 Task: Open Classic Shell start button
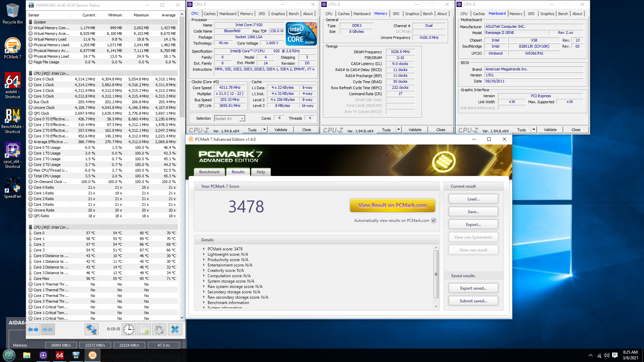pos(9,355)
